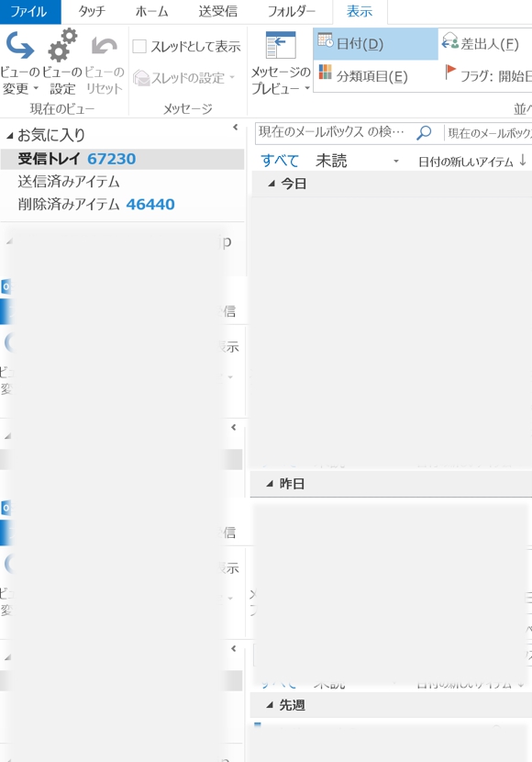
Task: Switch to the ホーム ribbon tab
Action: 152,11
